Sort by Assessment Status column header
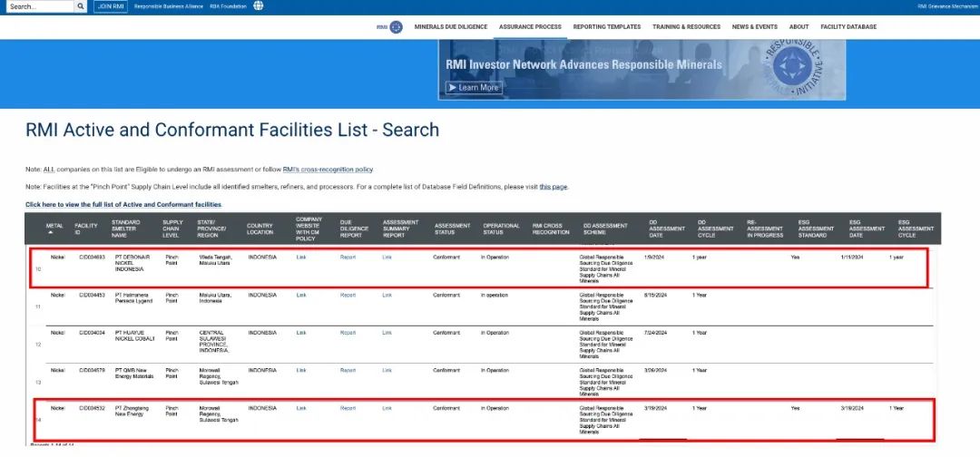Screen dimensions: 980x457 (452, 228)
